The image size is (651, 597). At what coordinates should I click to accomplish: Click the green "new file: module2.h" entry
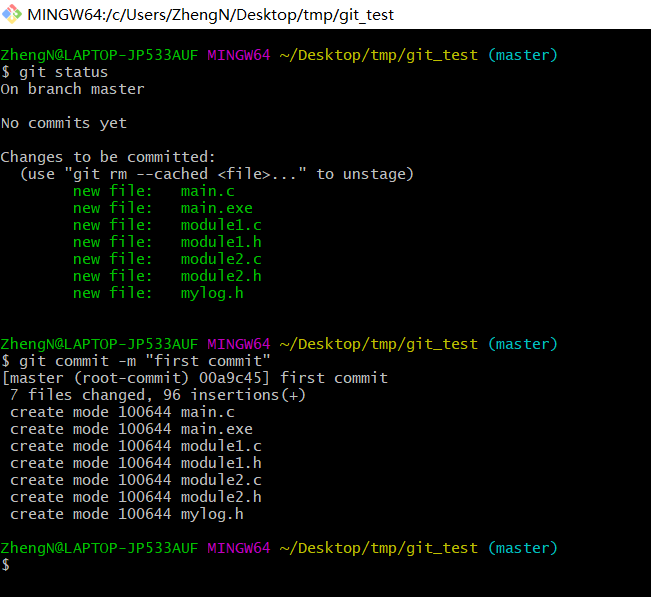166,276
